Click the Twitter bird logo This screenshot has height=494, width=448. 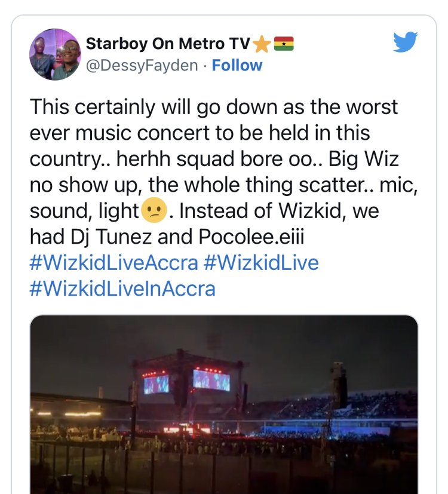click(x=406, y=42)
